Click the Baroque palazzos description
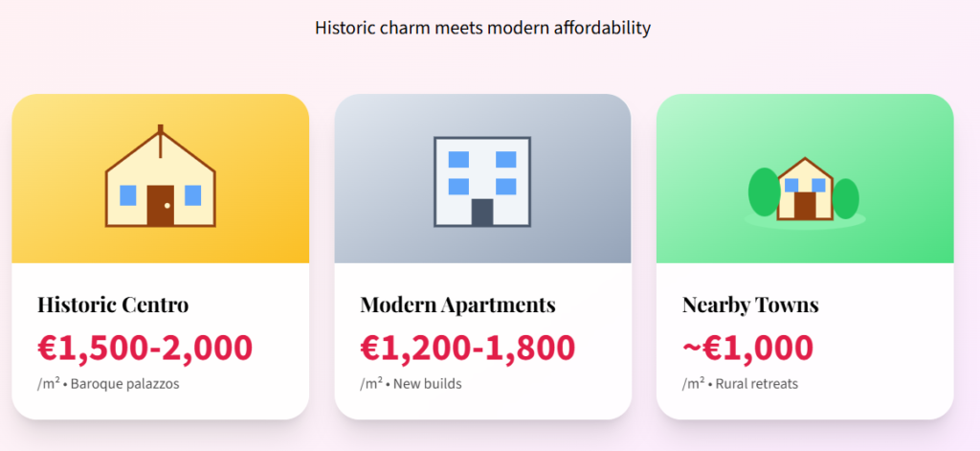The height and width of the screenshot is (451, 980). 125,384
